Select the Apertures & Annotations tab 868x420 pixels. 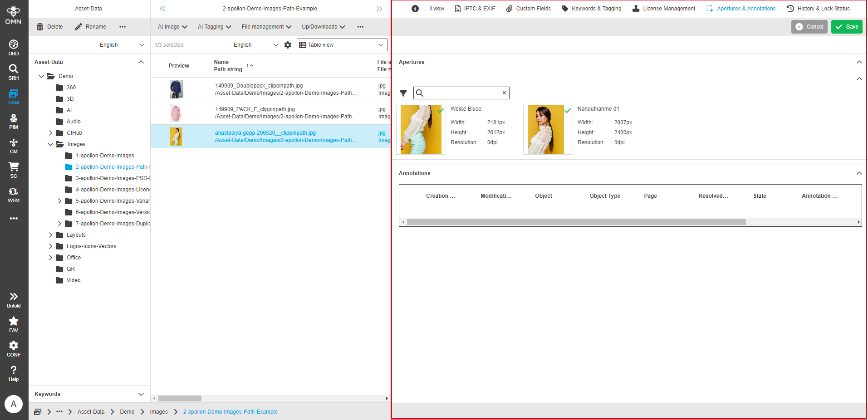tap(741, 9)
